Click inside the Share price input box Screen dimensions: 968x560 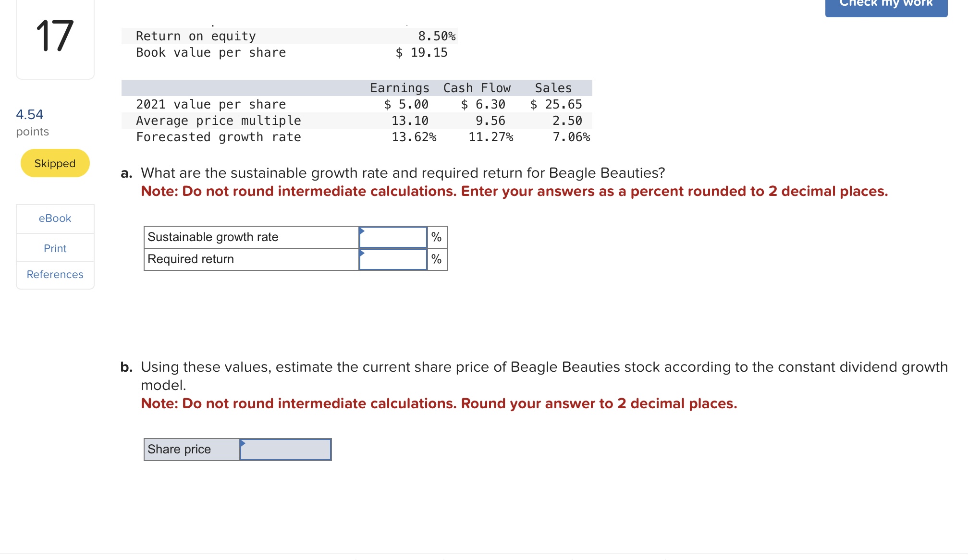286,449
